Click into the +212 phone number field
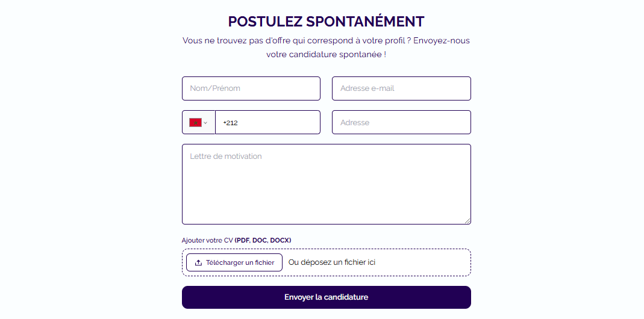Image resolution: width=644 pixels, height=319 pixels. point(268,122)
